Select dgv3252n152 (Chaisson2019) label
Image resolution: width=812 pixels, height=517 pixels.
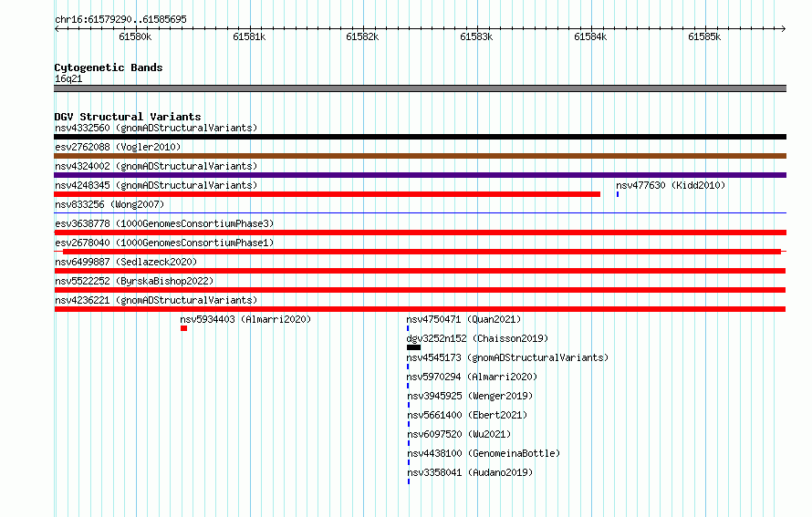tap(477, 338)
